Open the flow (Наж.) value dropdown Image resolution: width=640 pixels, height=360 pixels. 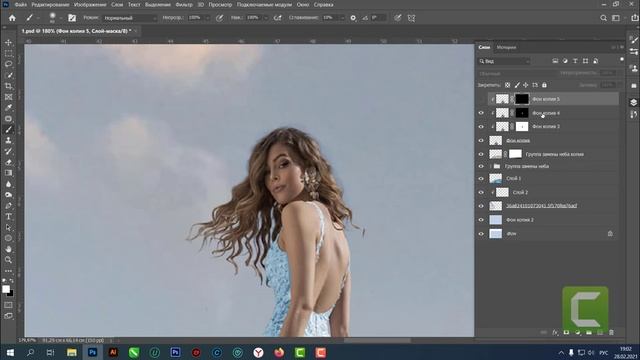pos(266,18)
